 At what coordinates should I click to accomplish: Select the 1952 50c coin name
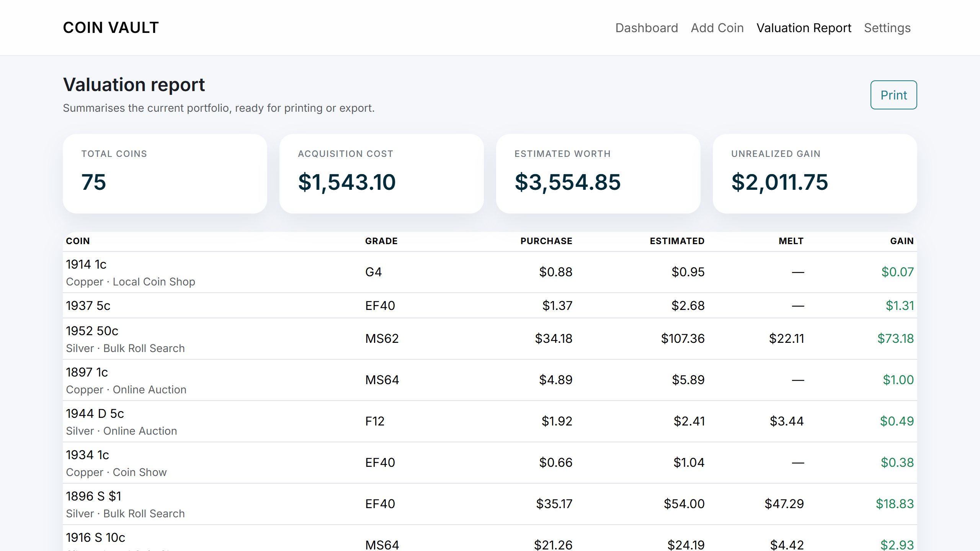coord(92,331)
